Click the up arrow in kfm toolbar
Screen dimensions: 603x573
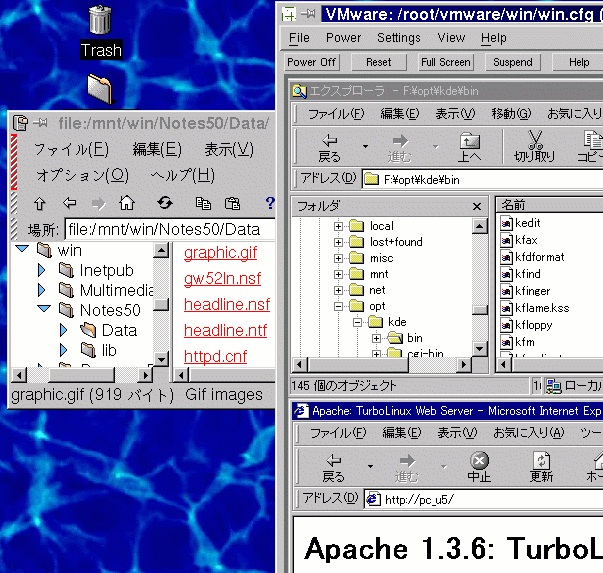coord(40,203)
